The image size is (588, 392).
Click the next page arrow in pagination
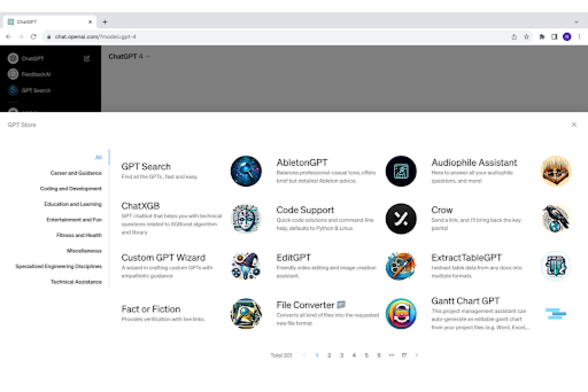(416, 355)
